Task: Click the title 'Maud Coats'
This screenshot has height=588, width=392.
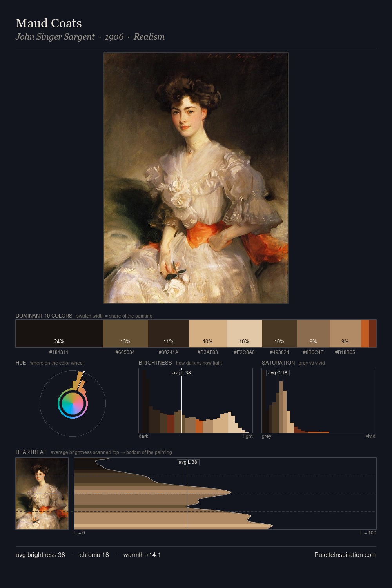Action: point(49,23)
